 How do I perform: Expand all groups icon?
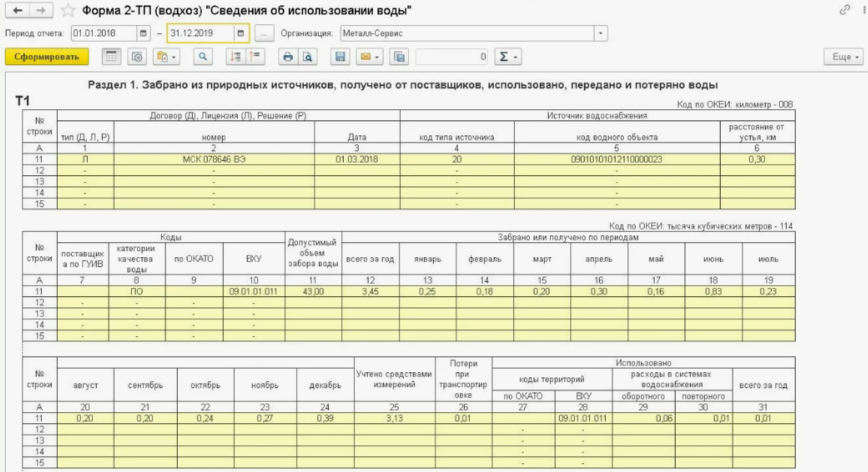(x=255, y=56)
